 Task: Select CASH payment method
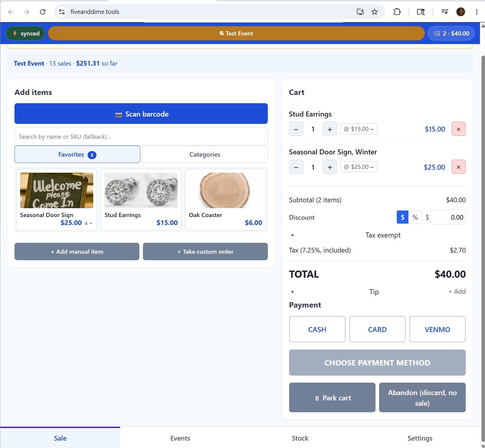317,329
